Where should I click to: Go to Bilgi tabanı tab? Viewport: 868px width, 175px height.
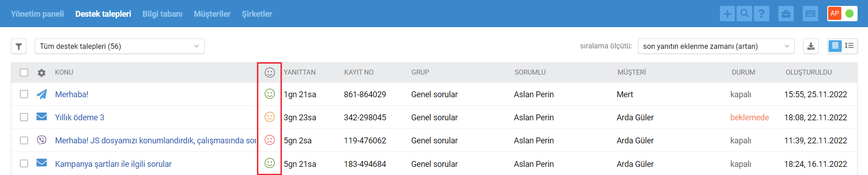[163, 14]
